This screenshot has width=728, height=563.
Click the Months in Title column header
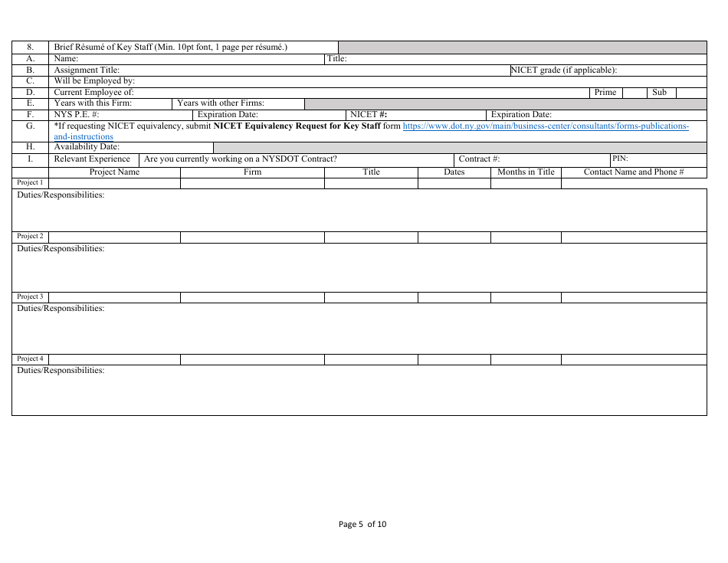[526, 172]
